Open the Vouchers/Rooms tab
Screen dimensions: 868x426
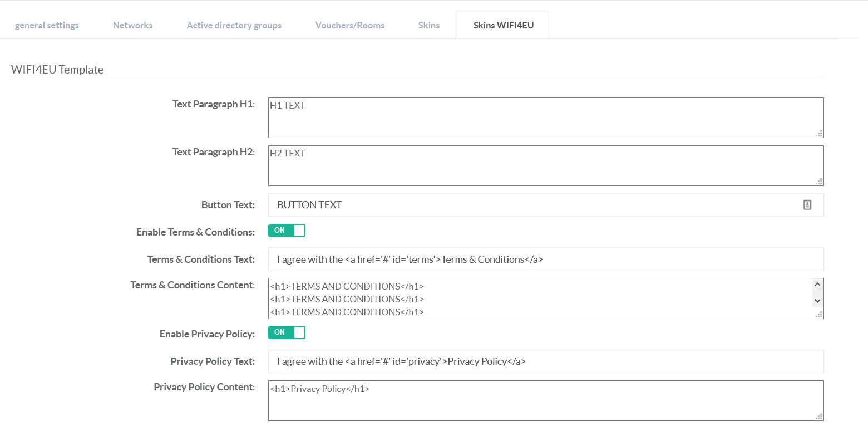coord(349,25)
